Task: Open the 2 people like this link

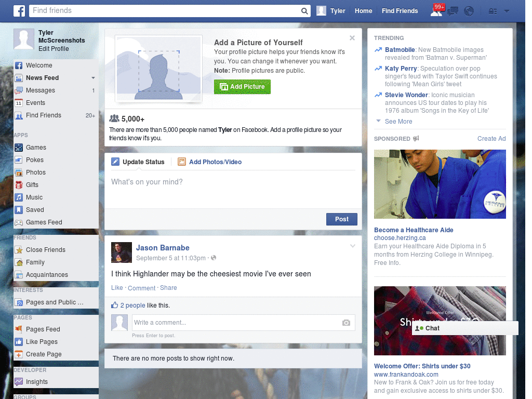Action: [x=132, y=305]
